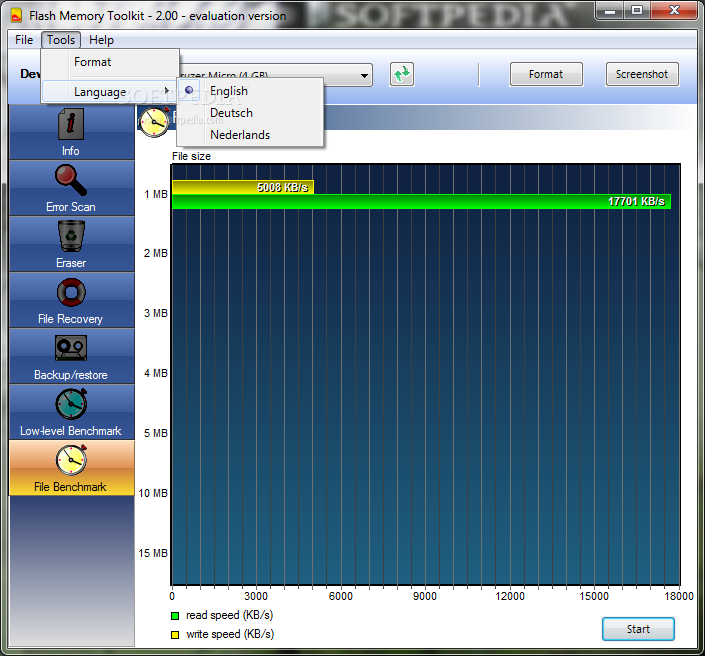Click the Format toolbar button
Viewport: 705px width, 656px height.
coord(546,74)
